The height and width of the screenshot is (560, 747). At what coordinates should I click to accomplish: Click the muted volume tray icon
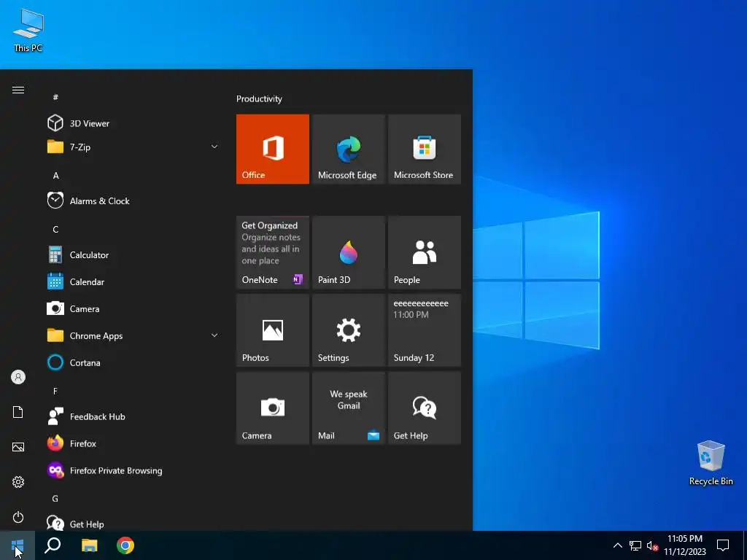pyautogui.click(x=651, y=545)
